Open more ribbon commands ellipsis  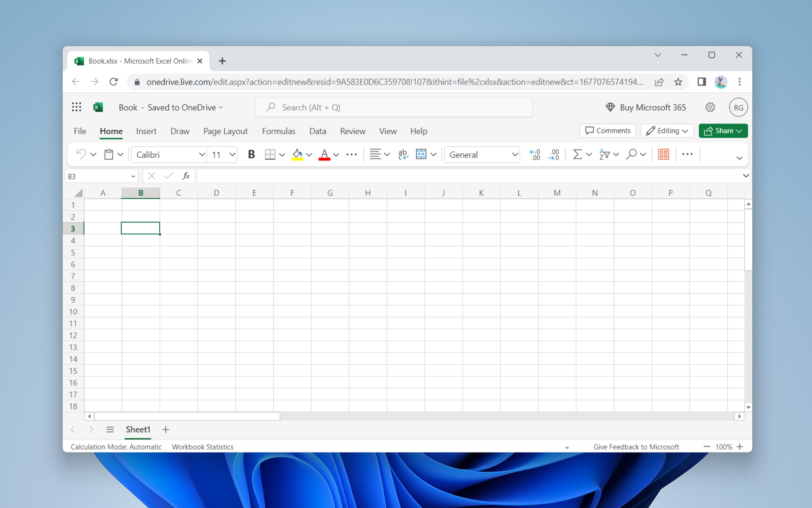coord(687,154)
